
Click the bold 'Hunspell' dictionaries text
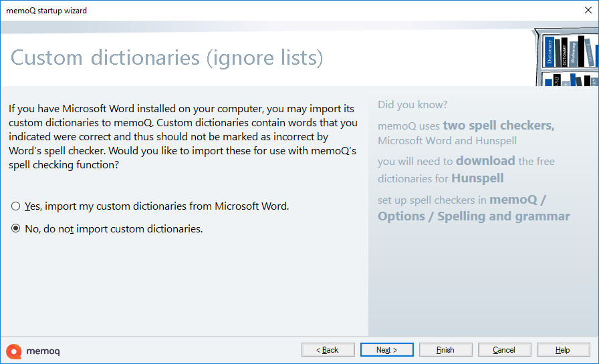[477, 178]
